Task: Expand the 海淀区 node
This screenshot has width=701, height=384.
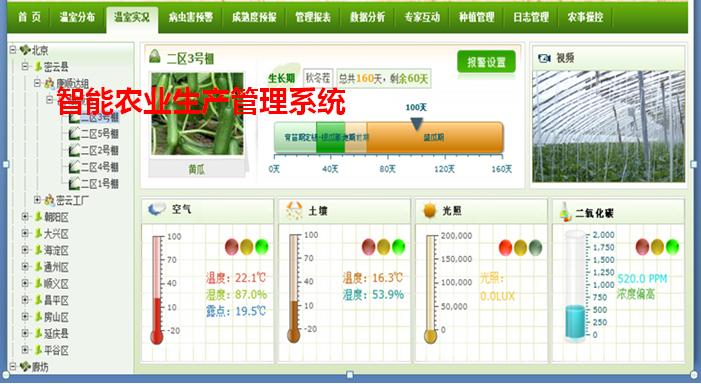Action: click(25, 250)
